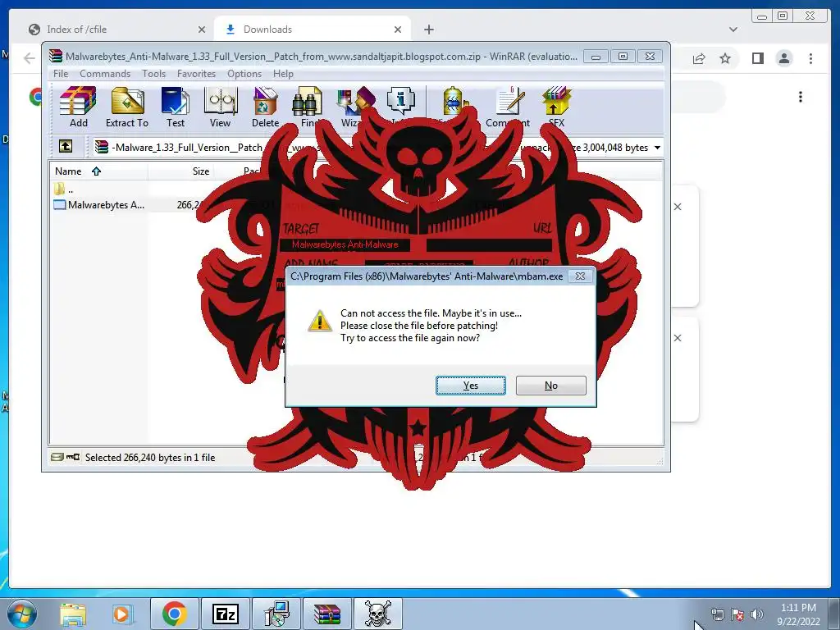Select the parent folder '..' row
Screen dimensions: 840x630
[x=63, y=189]
